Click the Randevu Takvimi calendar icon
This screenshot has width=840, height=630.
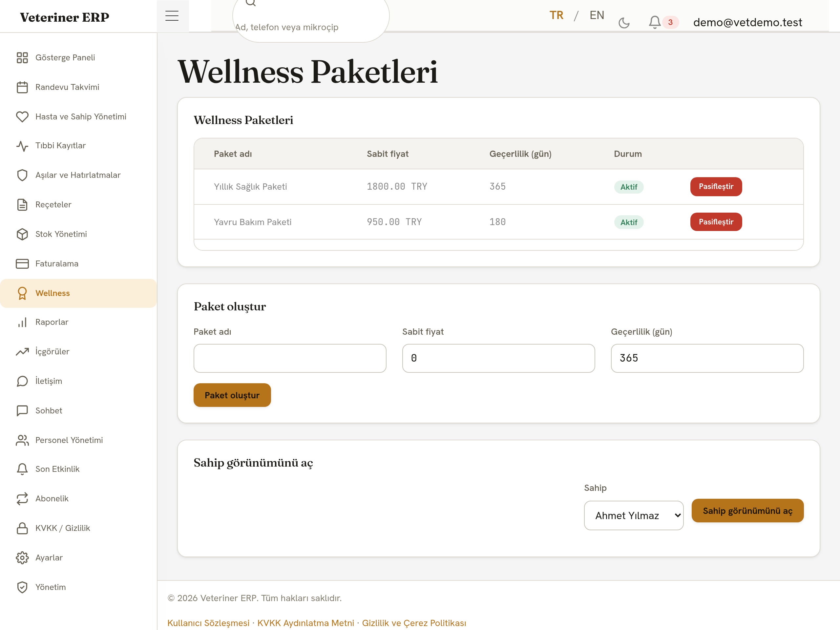pyautogui.click(x=22, y=87)
